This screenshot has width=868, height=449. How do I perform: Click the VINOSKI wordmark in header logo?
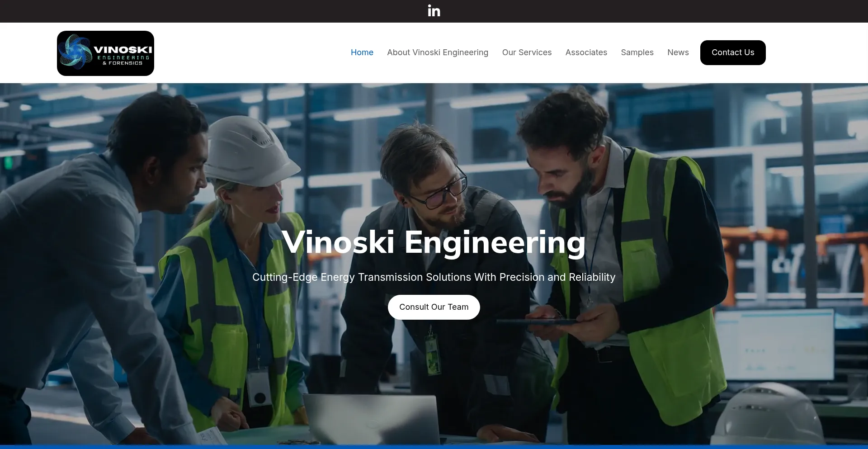pos(123,50)
